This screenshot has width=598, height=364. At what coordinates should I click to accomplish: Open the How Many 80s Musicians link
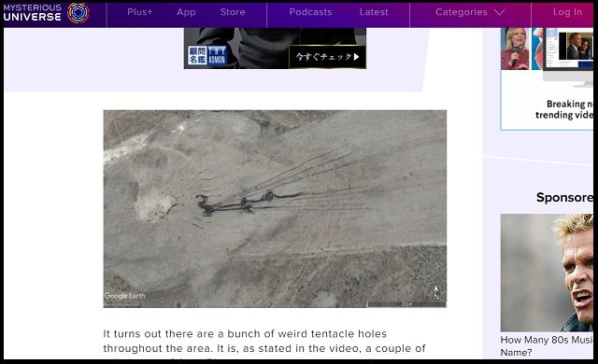[547, 345]
